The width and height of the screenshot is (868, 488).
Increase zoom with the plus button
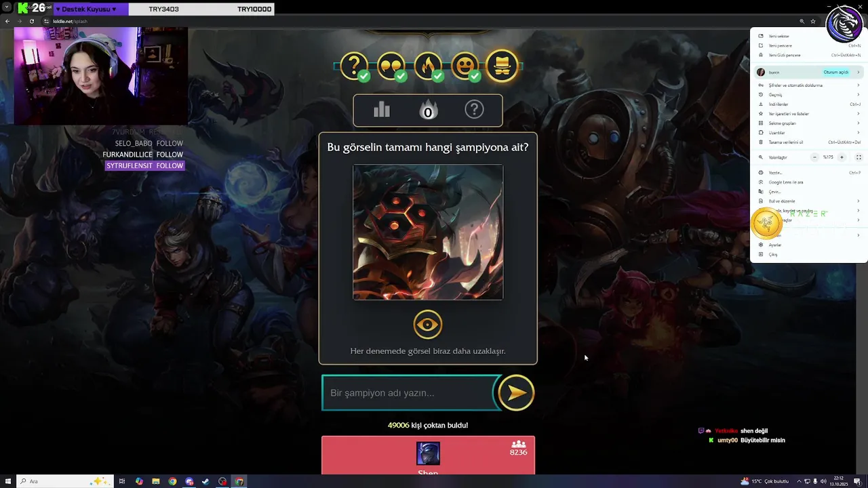[842, 157]
